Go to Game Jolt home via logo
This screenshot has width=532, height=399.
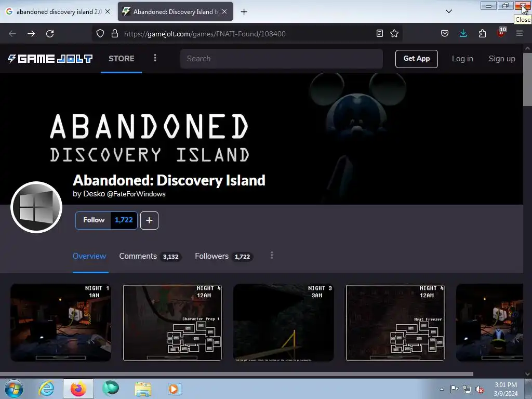click(x=50, y=59)
